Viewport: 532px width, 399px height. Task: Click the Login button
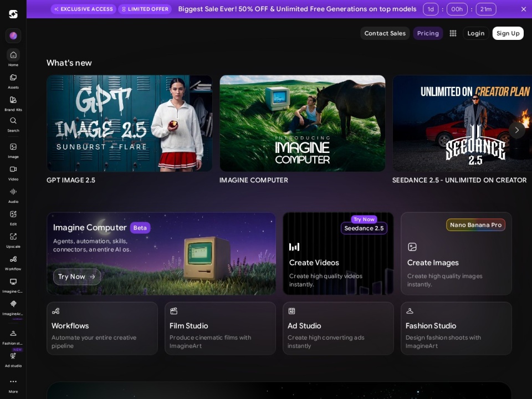475,33
